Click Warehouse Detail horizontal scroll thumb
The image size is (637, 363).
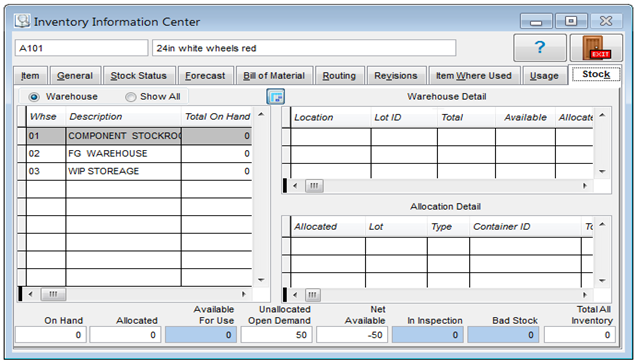[x=314, y=186]
